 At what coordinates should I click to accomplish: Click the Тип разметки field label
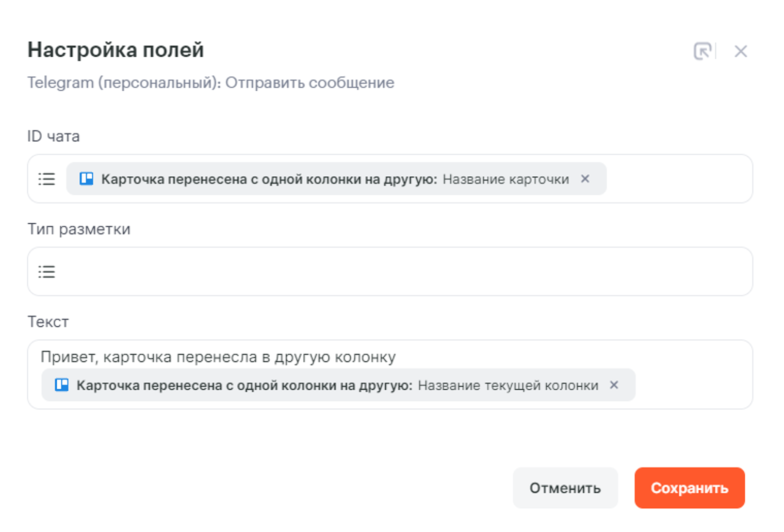78,229
